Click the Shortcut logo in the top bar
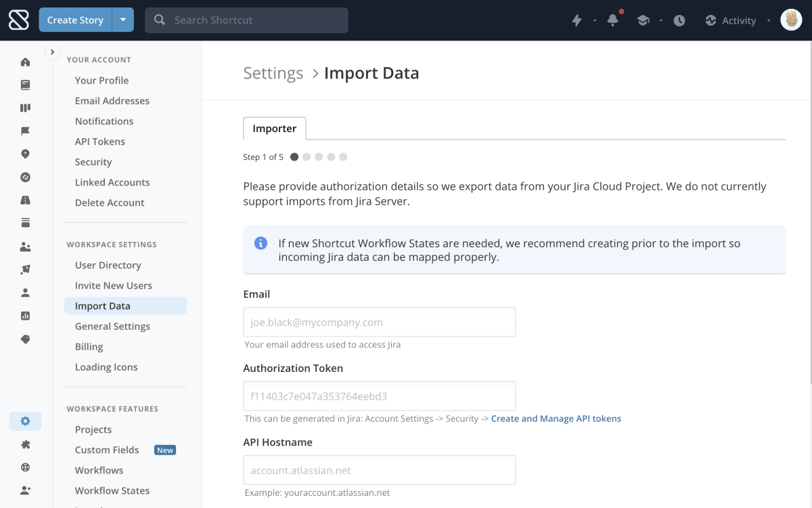Screen dimensions: 812x508 [x=19, y=20]
